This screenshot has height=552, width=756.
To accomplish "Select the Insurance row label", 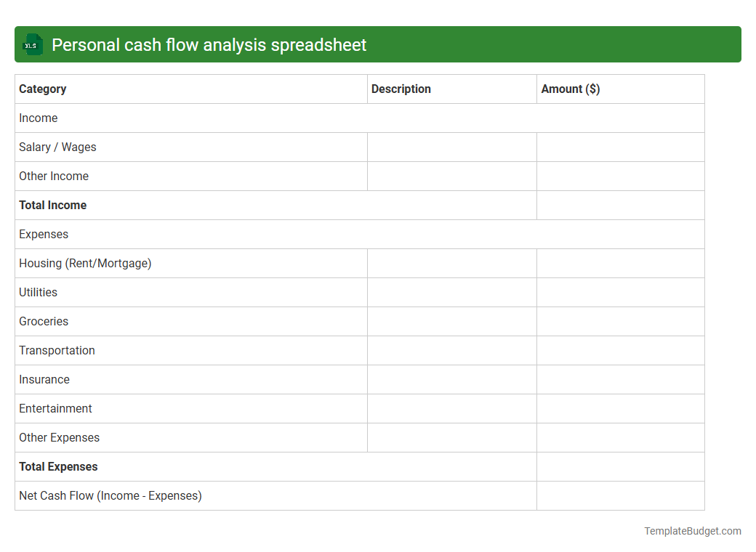I will 44,379.
